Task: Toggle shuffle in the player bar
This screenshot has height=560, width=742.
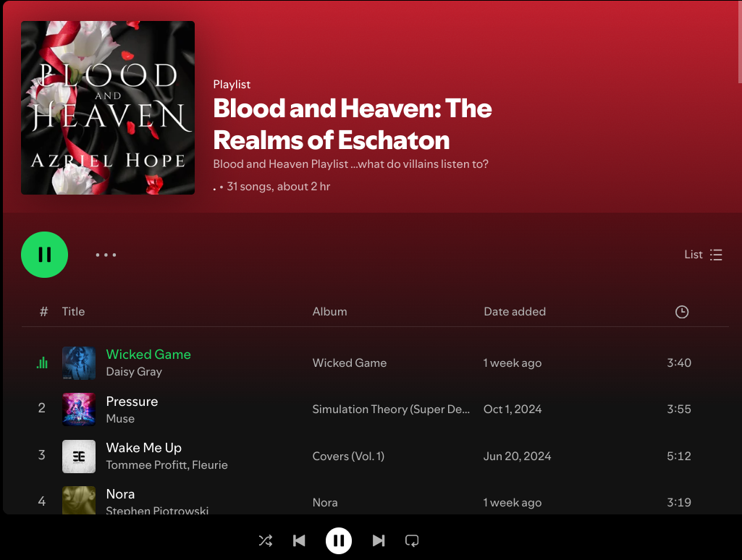Action: pyautogui.click(x=266, y=540)
